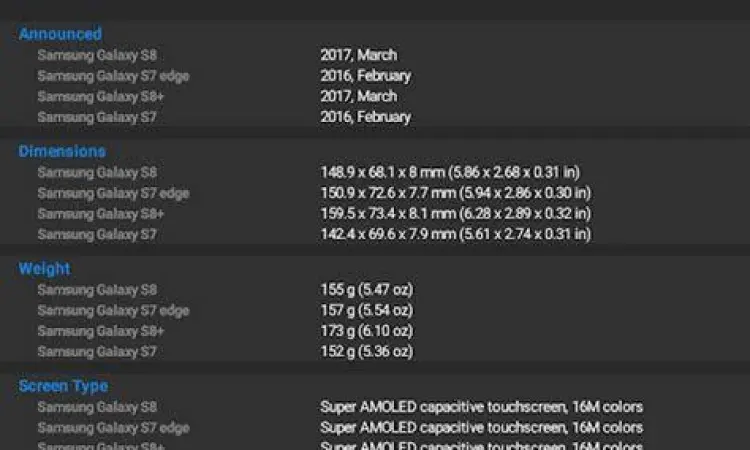The width and height of the screenshot is (750, 450).
Task: Choose Samsung Galaxy S8 under Weight
Action: click(x=97, y=289)
